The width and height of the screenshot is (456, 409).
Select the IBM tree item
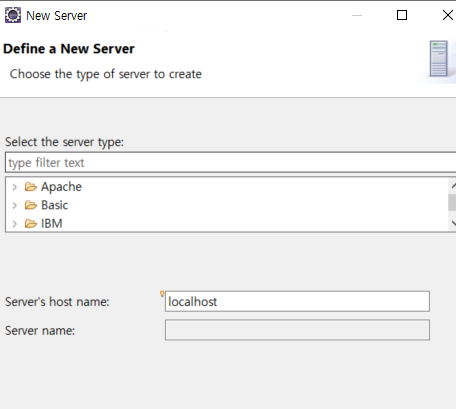click(52, 224)
